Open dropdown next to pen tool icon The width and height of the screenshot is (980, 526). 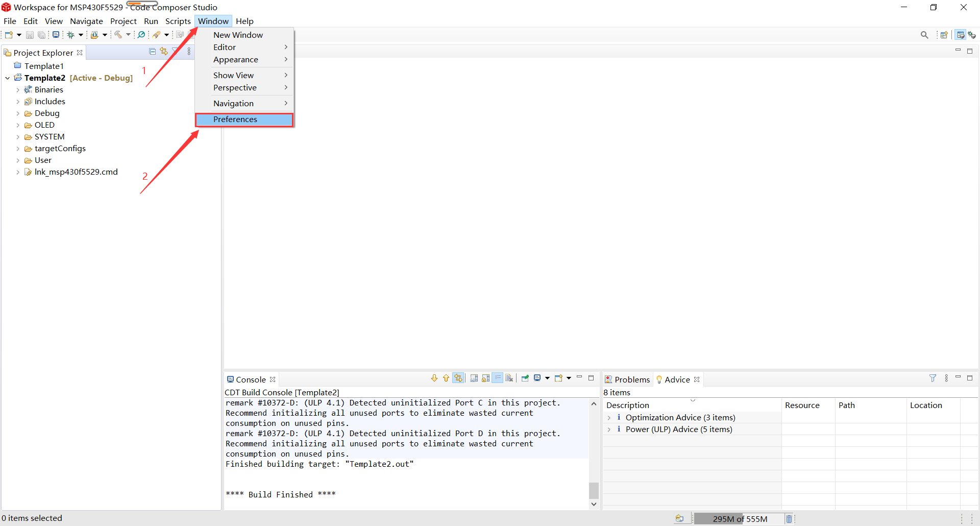pos(166,35)
